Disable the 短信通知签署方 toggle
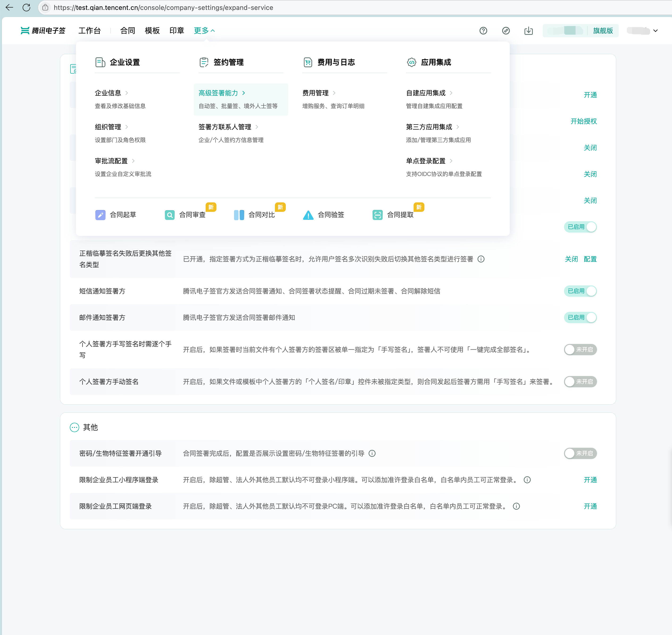This screenshot has height=635, width=672. tap(580, 291)
